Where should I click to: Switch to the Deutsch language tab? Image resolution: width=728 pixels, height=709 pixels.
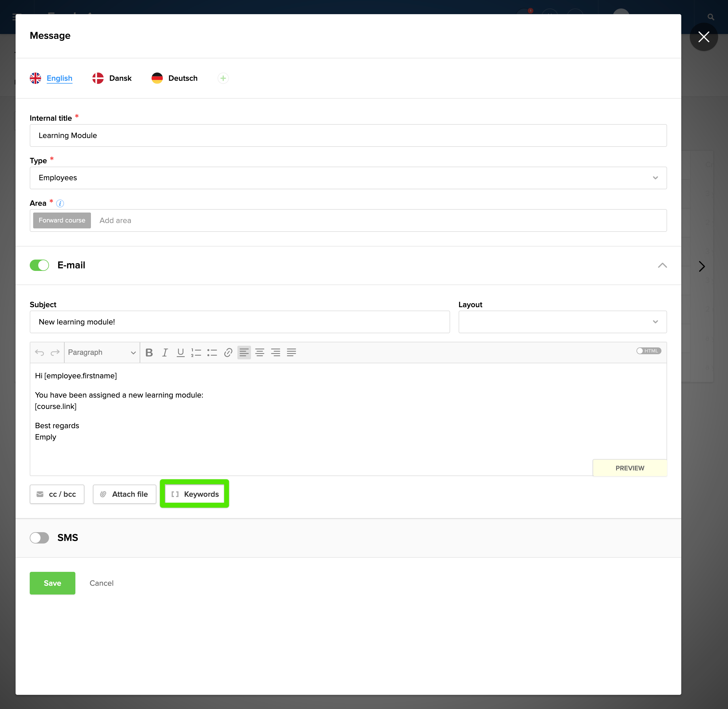coord(182,78)
